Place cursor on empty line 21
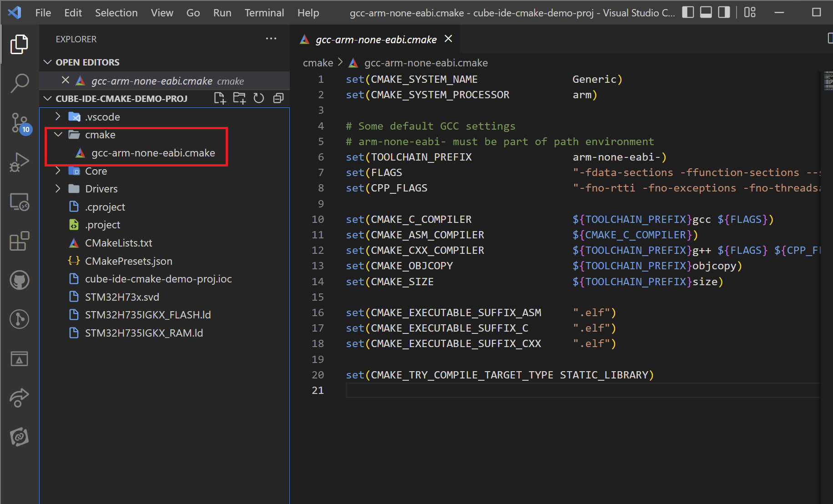Image resolution: width=833 pixels, height=504 pixels. point(582,390)
